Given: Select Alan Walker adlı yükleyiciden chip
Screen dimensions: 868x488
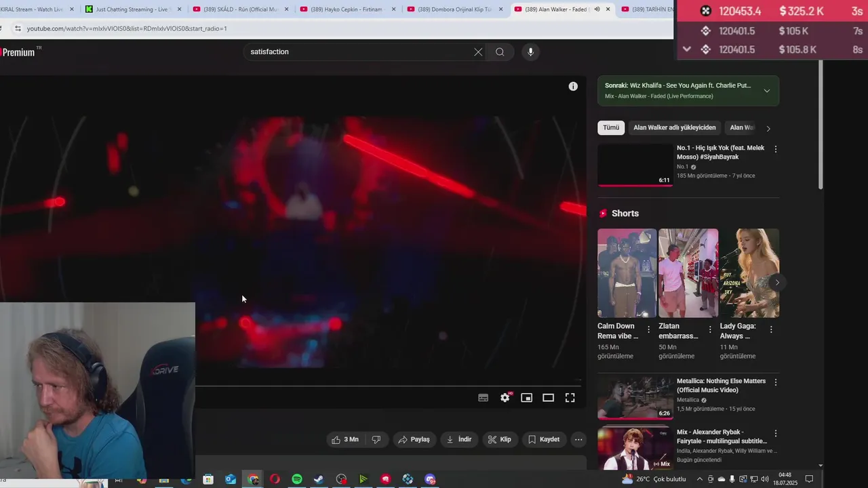Looking at the screenshot, I should coord(674,127).
